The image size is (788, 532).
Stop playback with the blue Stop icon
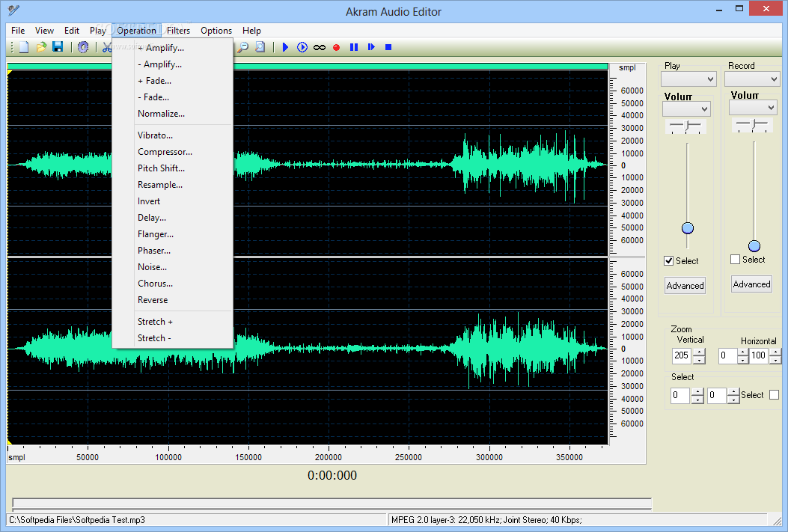(388, 47)
